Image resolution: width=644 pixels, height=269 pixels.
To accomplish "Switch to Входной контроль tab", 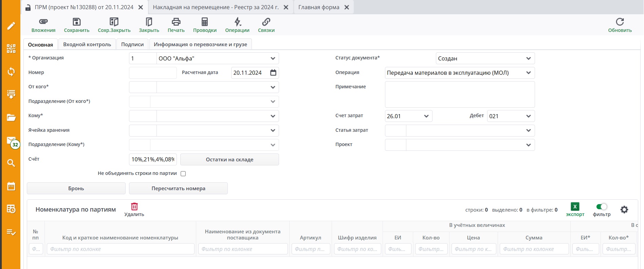I will 87,44.
